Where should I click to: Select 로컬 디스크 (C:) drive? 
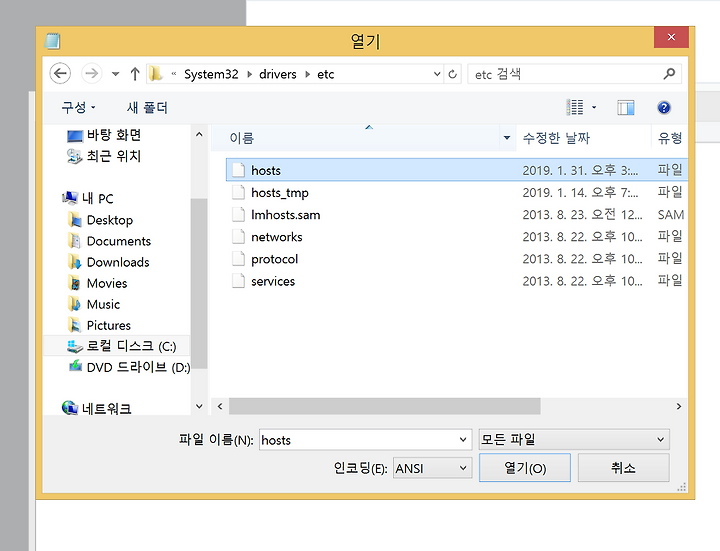(x=116, y=346)
